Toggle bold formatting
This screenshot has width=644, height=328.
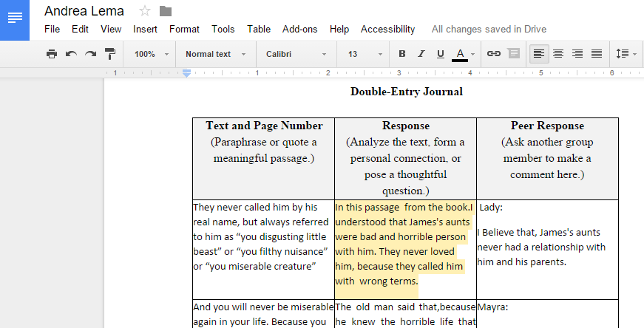[x=402, y=54]
